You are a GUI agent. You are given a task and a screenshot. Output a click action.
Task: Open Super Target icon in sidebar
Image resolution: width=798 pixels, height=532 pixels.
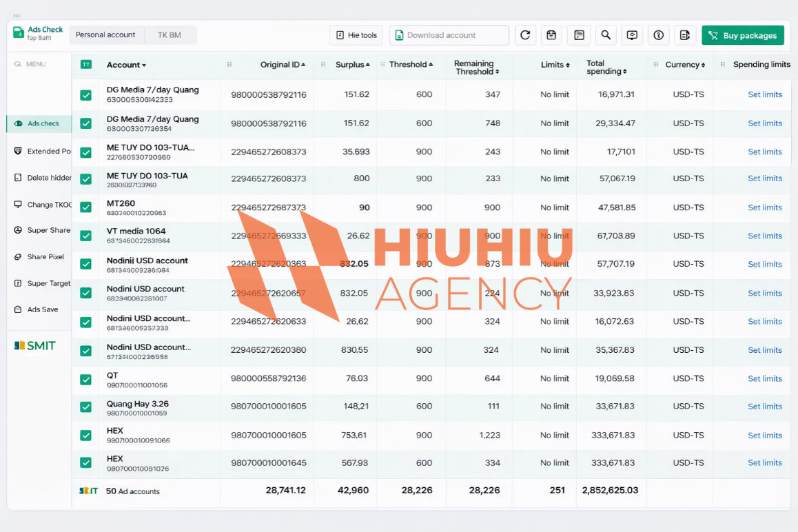18,283
